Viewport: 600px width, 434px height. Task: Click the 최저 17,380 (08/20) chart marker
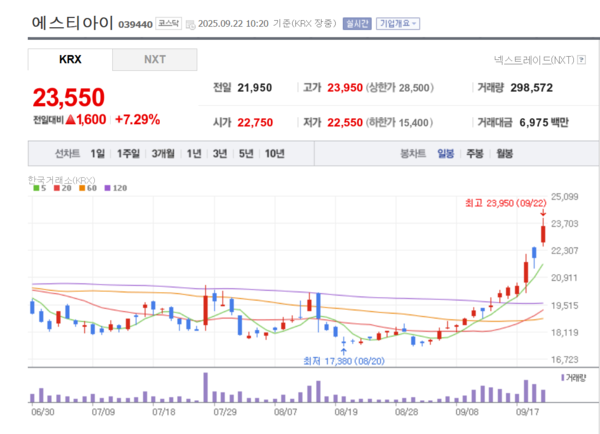point(344,361)
